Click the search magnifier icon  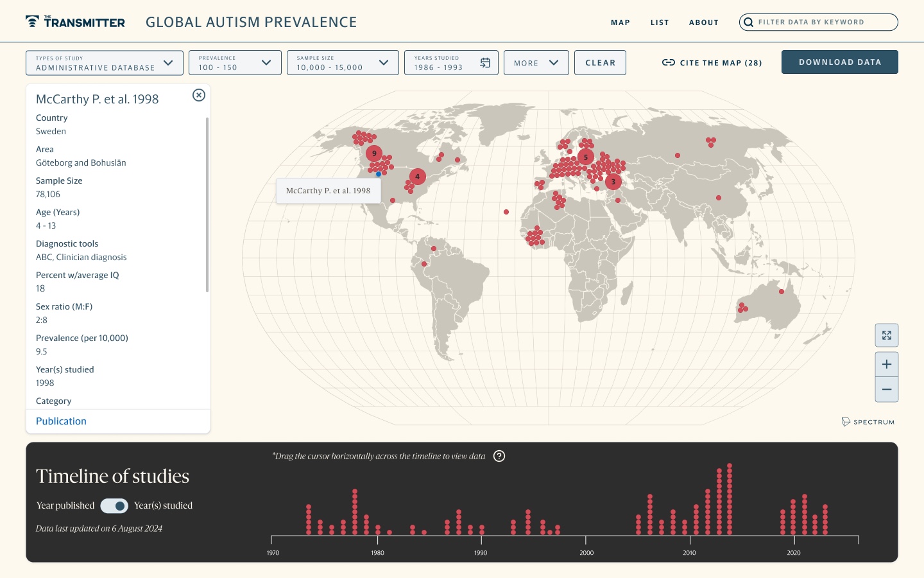click(748, 22)
